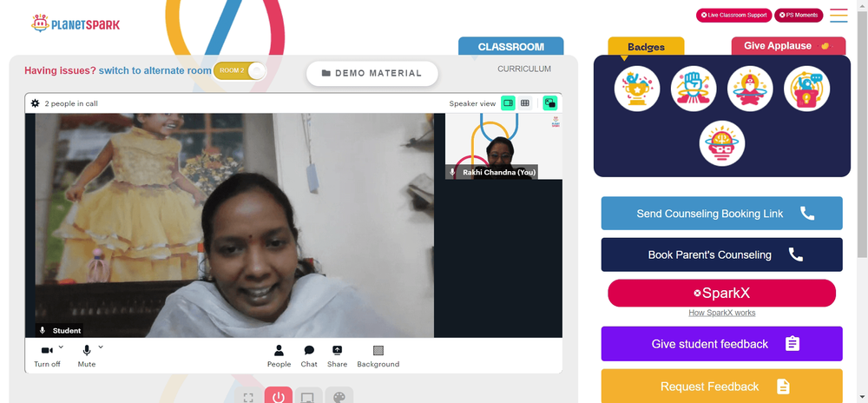
Task: Launch SparkX
Action: 722,293
